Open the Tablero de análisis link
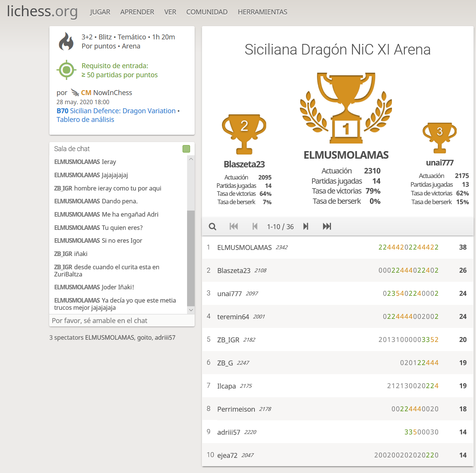Viewport: 476px width, 473px height. tap(85, 120)
